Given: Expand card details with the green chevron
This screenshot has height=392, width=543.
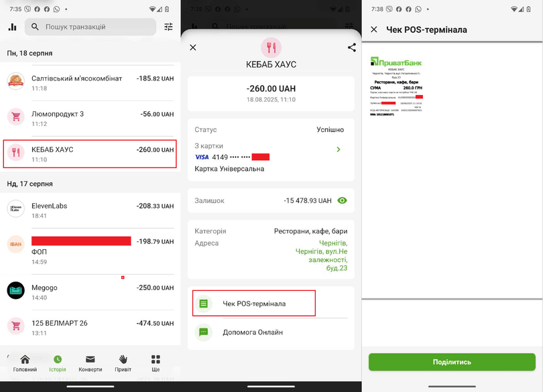Looking at the screenshot, I should [339, 149].
